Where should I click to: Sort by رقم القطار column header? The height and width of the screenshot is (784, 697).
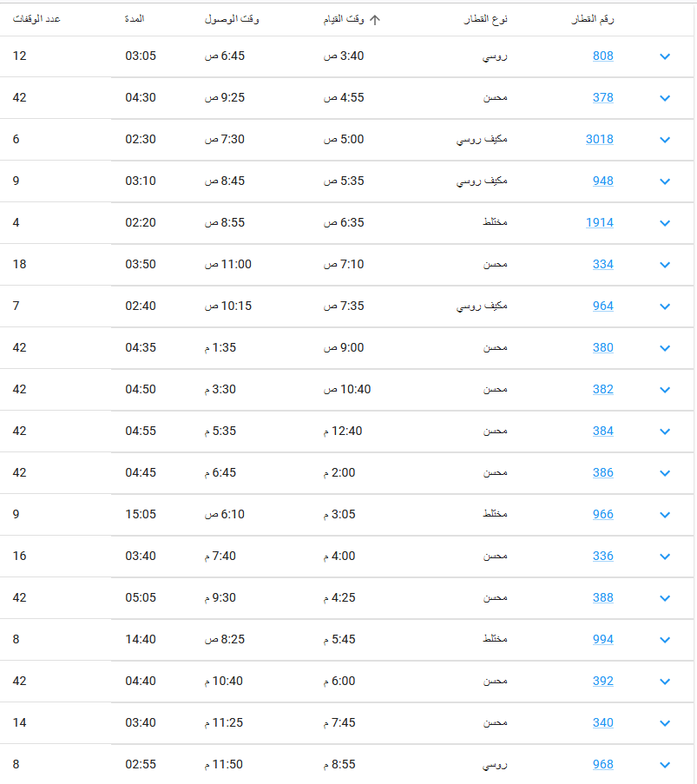593,19
